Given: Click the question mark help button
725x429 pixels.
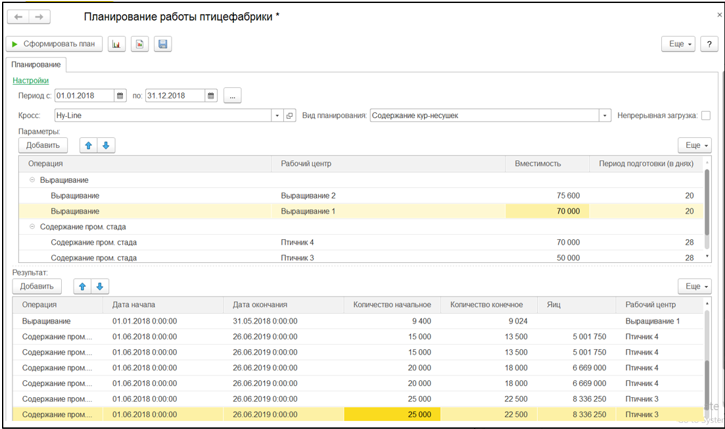Looking at the screenshot, I should click(x=709, y=44).
